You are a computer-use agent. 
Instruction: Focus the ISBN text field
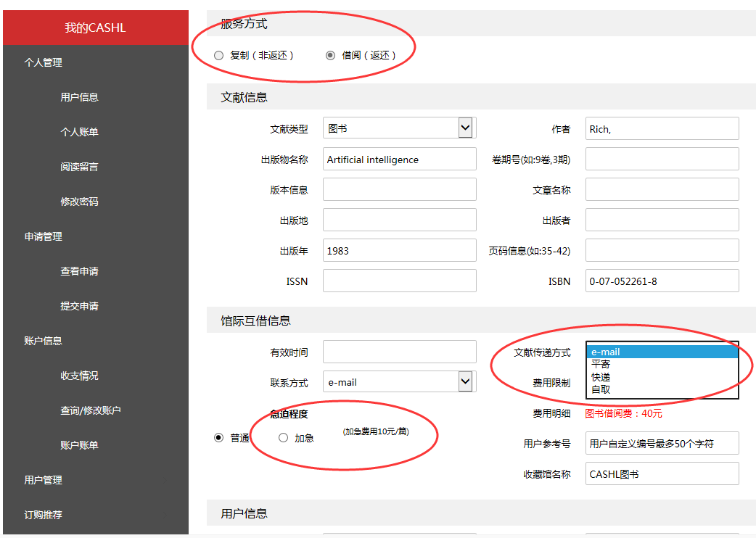662,281
